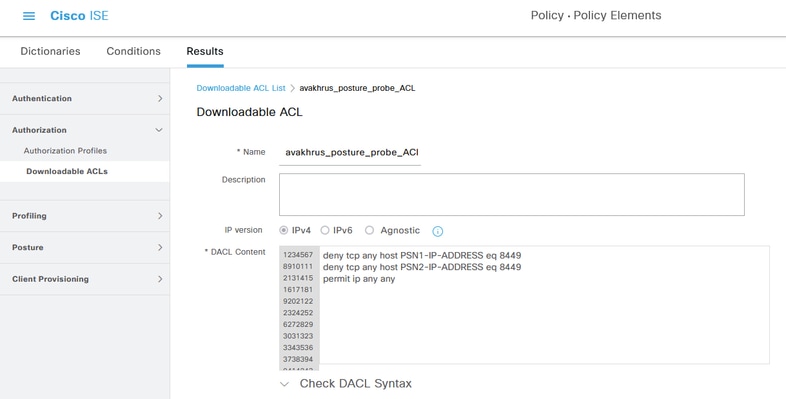786x399 pixels.
Task: Click the IP version info icon
Action: tap(438, 231)
